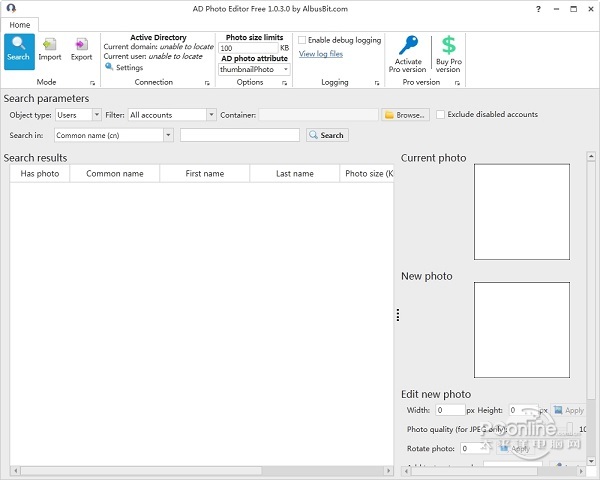Open the Search in Common name dropdown
The width and height of the screenshot is (600, 480).
coord(114,135)
